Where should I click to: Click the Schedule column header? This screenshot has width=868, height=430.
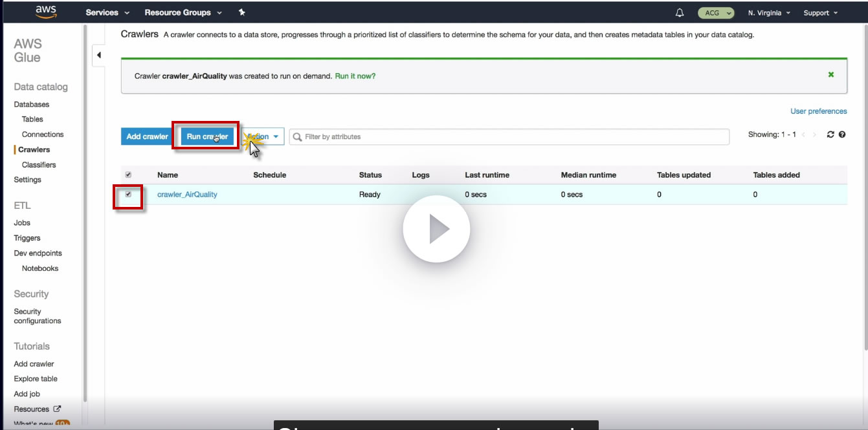pos(269,175)
